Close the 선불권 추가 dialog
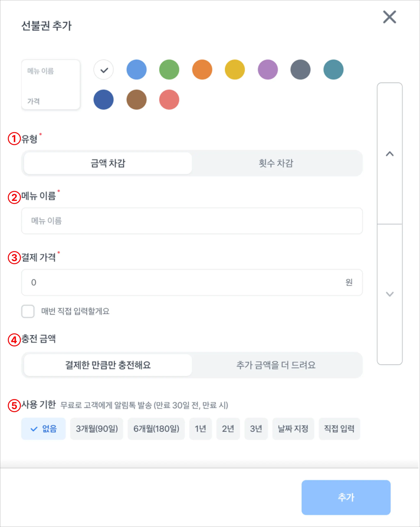420x527 pixels. (x=389, y=17)
